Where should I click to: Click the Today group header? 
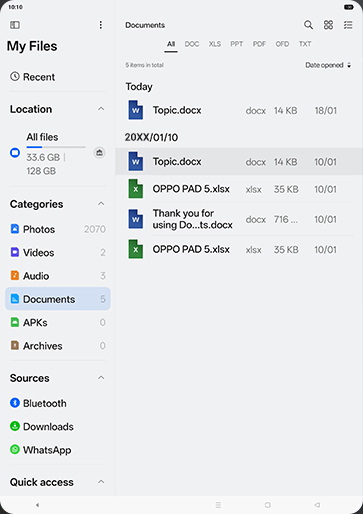(139, 87)
